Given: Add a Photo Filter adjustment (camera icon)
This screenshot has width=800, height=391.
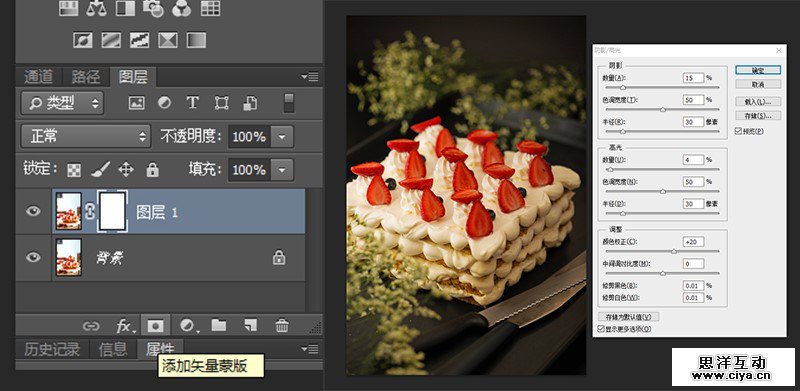Looking at the screenshot, I should (153, 8).
